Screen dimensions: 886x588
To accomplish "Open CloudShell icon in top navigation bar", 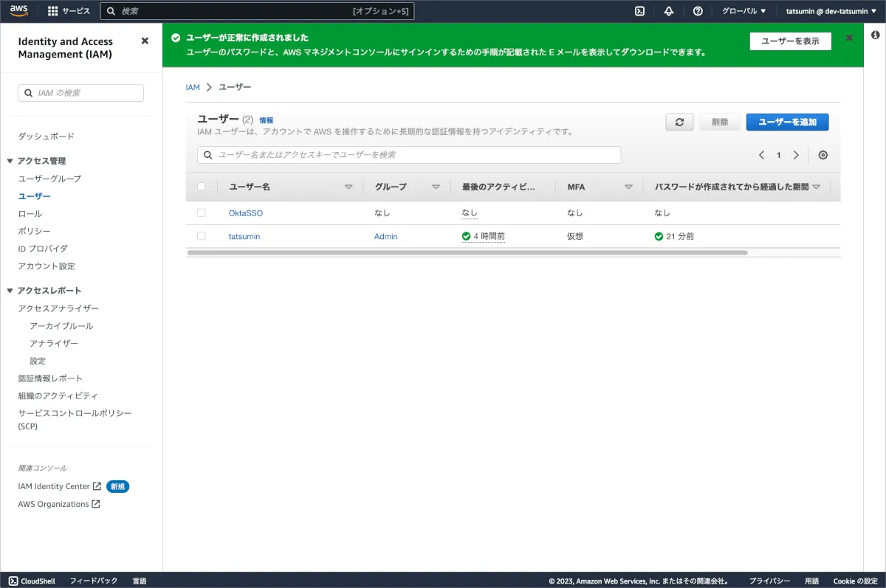I will coord(640,11).
